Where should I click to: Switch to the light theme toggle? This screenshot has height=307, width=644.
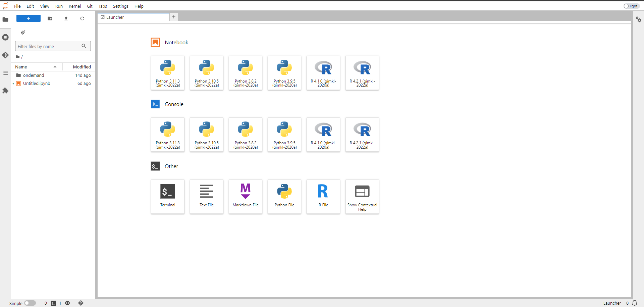(x=631, y=6)
